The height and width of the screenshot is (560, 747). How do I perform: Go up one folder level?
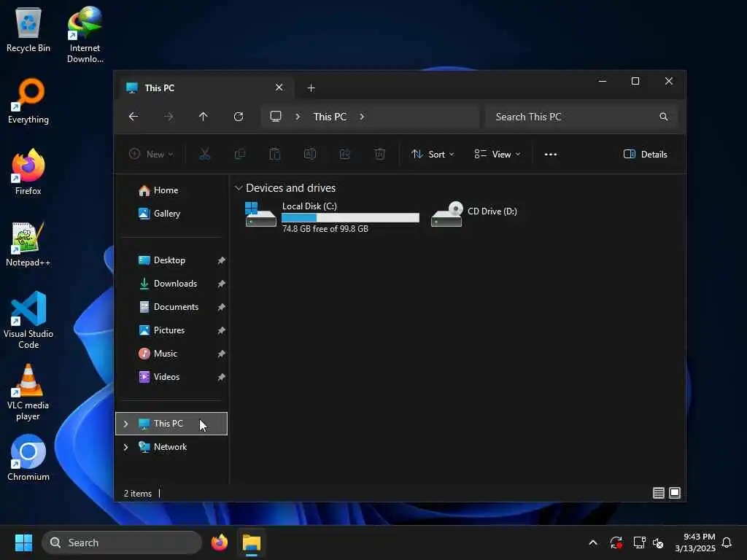pos(204,117)
